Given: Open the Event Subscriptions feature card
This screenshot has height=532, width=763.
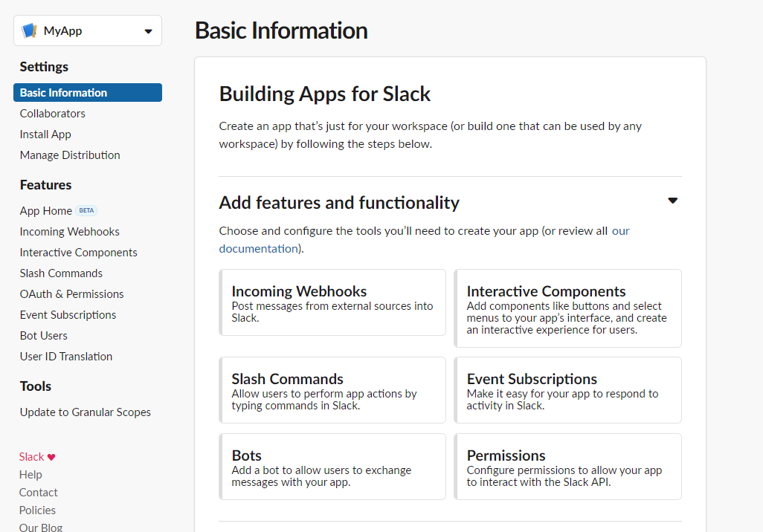Looking at the screenshot, I should click(x=567, y=390).
